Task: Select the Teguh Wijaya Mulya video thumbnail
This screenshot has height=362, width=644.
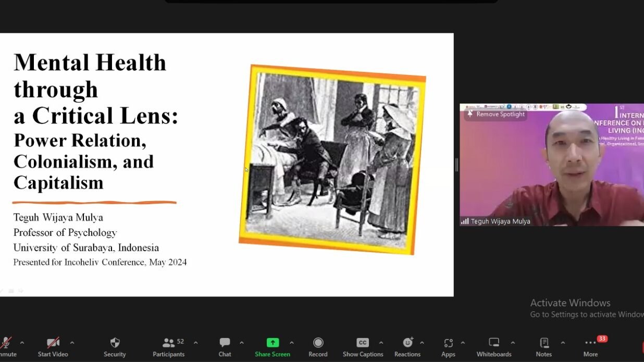Action: point(551,165)
